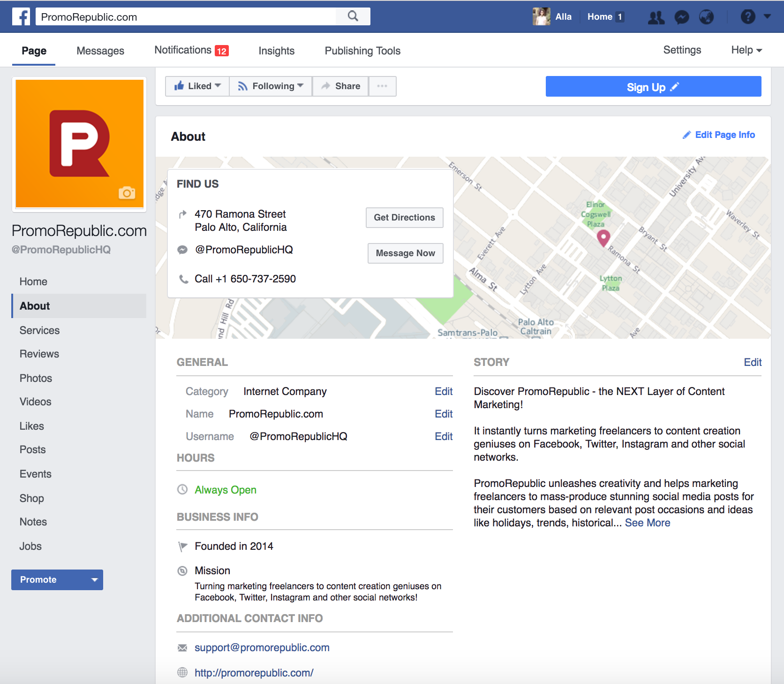Click Get Directions button

point(404,218)
